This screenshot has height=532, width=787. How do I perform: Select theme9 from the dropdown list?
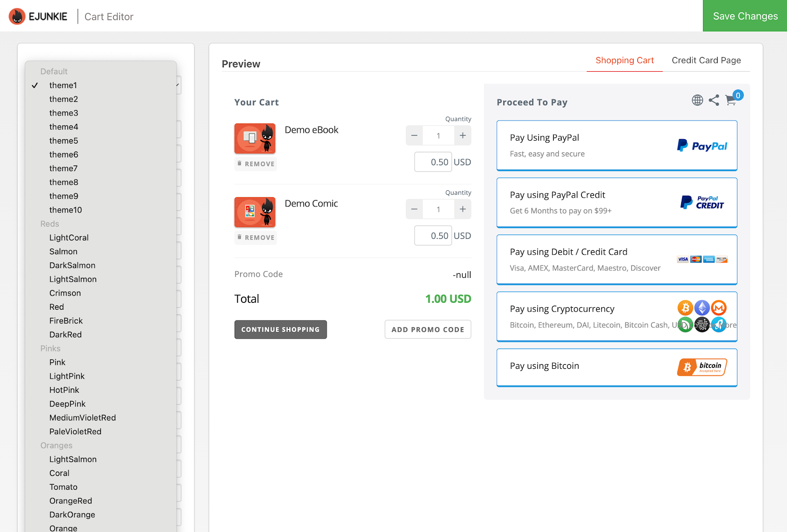pos(101,196)
